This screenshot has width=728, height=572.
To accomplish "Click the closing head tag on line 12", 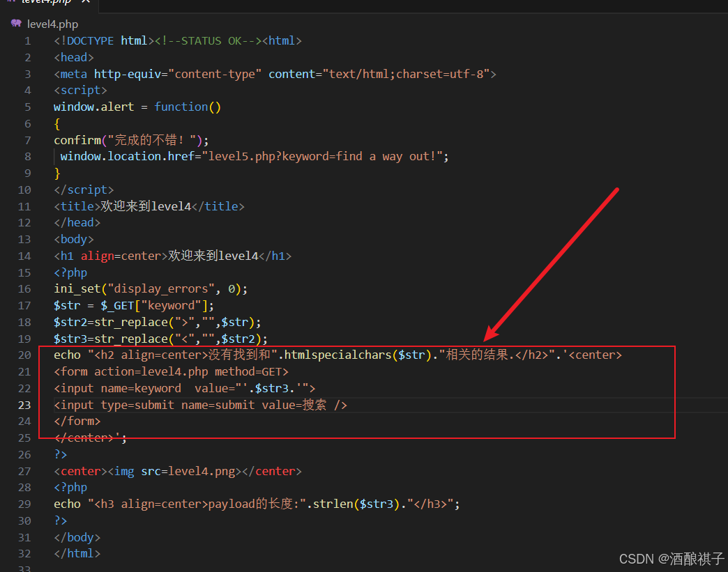I will [x=77, y=223].
